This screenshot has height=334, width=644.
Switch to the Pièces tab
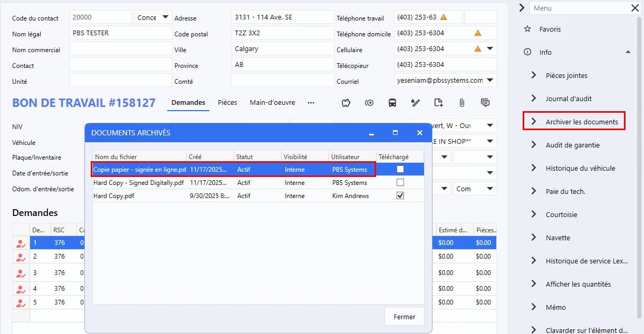(x=227, y=103)
